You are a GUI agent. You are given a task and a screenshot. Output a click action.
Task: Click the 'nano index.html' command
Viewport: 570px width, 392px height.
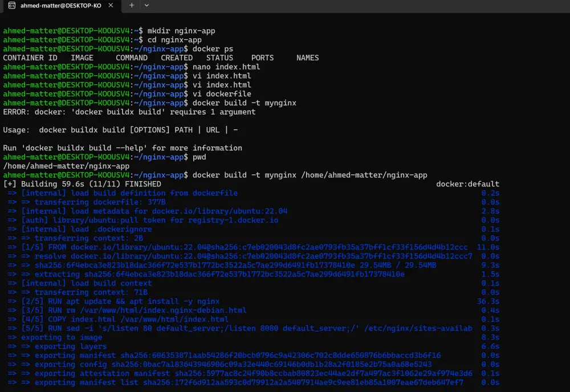click(226, 67)
